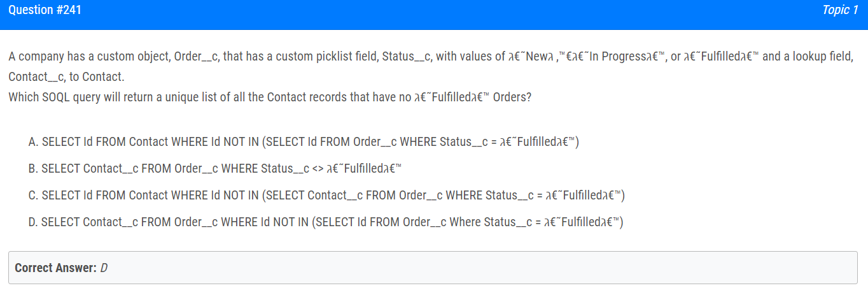Select option D Order__c NOT IN query
Screen dimensions: 868x288
[x=326, y=222]
